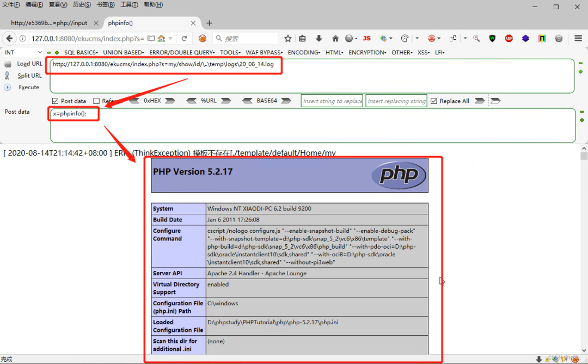
Task: Open the site identity info icon
Action: [x=22, y=39]
